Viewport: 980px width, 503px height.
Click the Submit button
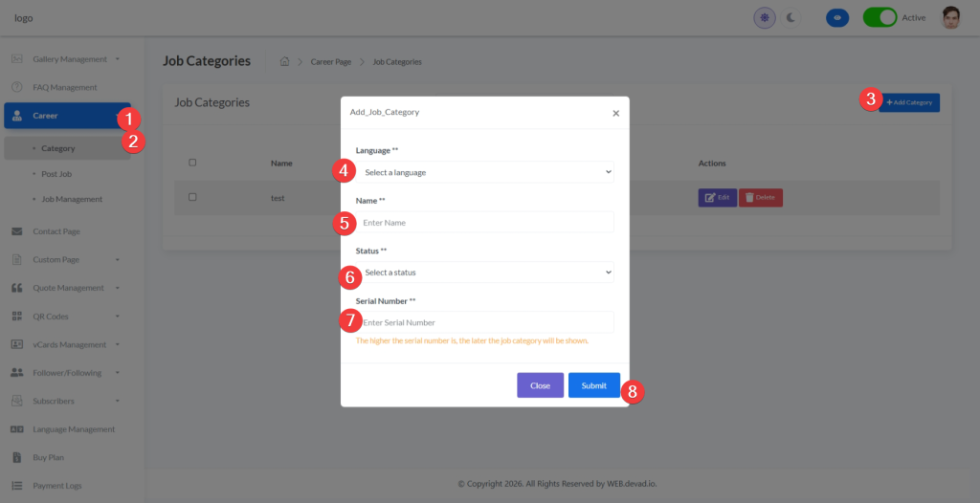tap(593, 385)
